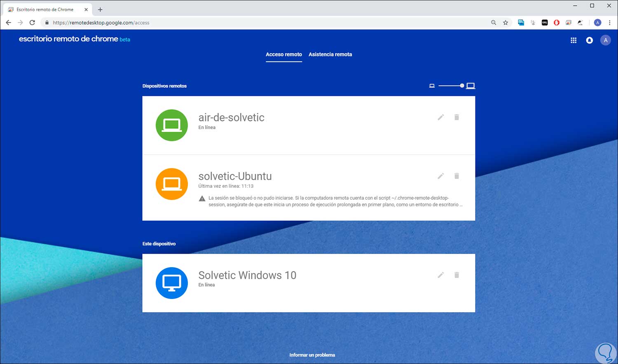Delete the air-de-solvetic device
This screenshot has width=618, height=364.
tap(456, 117)
